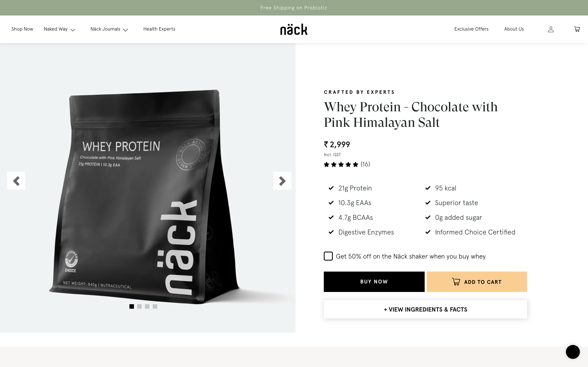Open the black chat bubble widget

tap(573, 352)
